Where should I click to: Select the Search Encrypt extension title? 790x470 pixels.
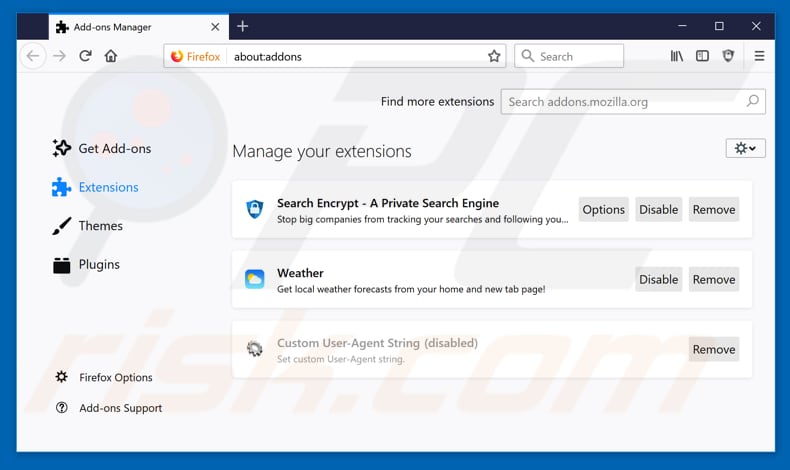(388, 203)
